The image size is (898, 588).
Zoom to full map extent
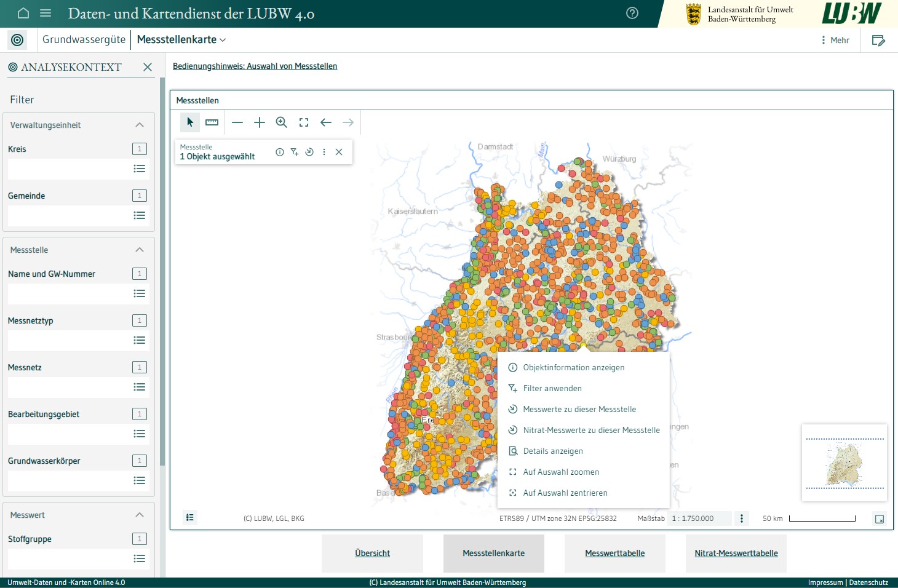point(304,122)
